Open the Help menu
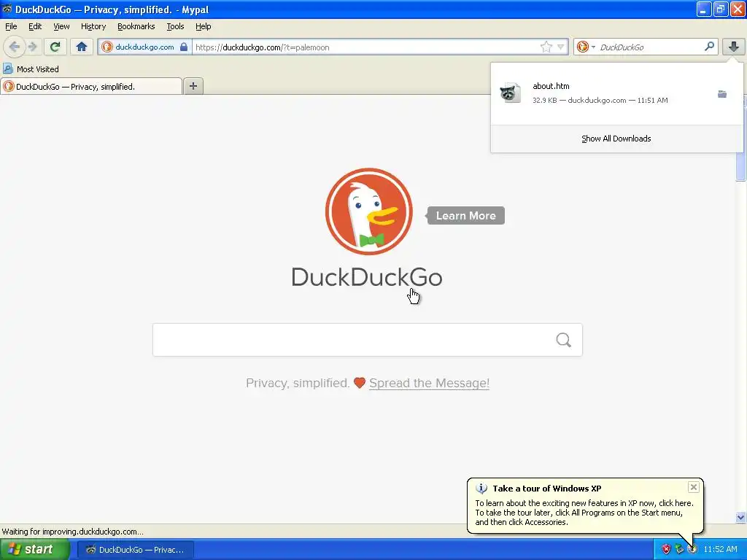 203,26
